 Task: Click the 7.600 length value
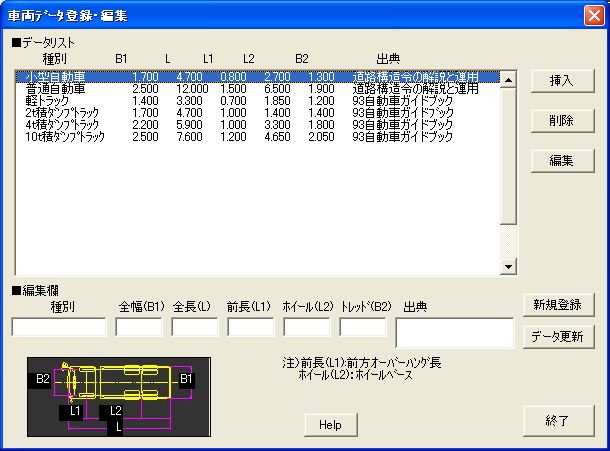point(189,137)
